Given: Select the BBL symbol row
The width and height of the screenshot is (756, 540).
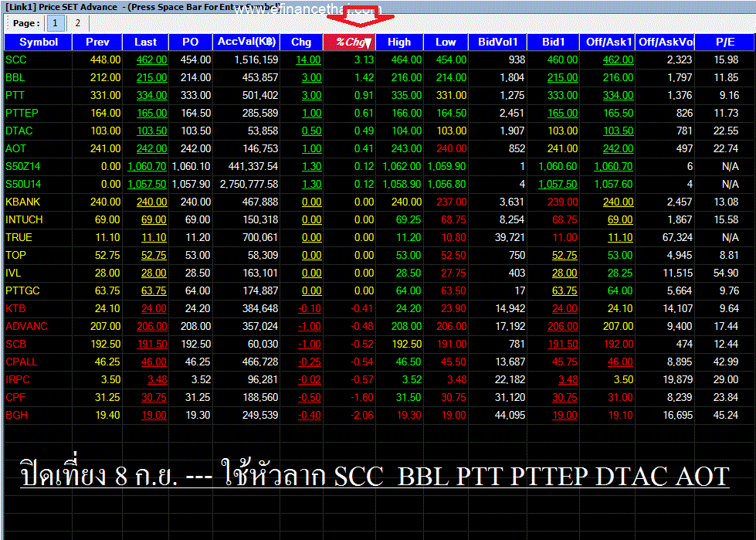Looking at the screenshot, I should 15,77.
